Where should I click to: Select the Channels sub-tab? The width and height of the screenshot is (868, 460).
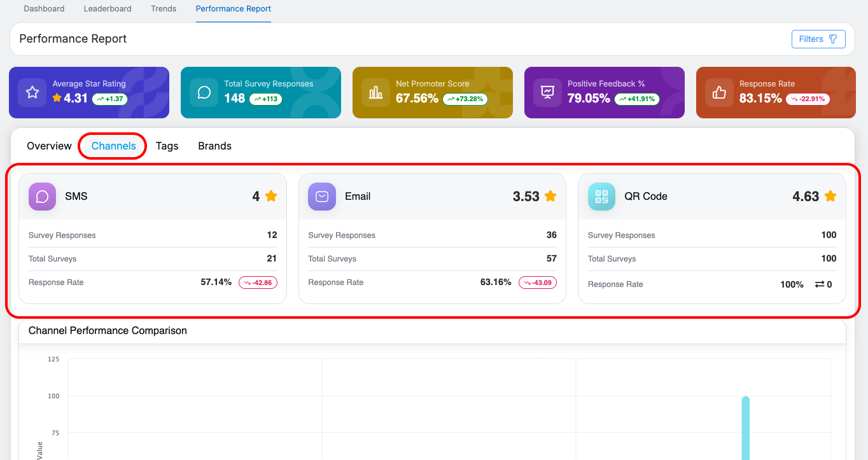point(113,146)
